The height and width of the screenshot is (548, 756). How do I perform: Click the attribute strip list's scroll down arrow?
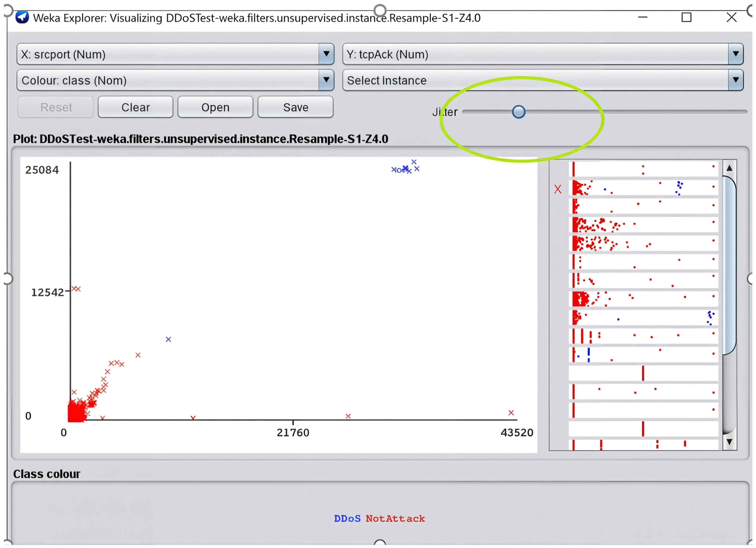pyautogui.click(x=730, y=442)
